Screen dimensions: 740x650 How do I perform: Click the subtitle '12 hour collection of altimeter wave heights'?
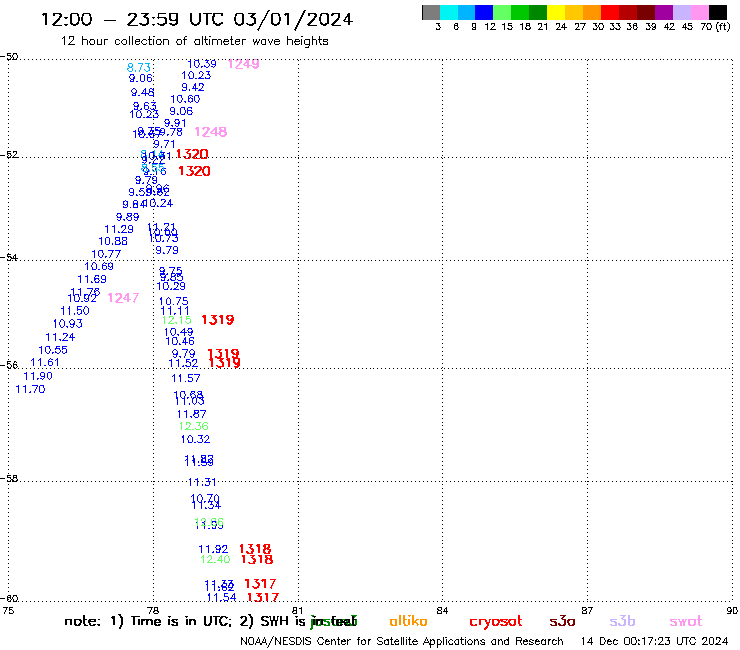(194, 41)
